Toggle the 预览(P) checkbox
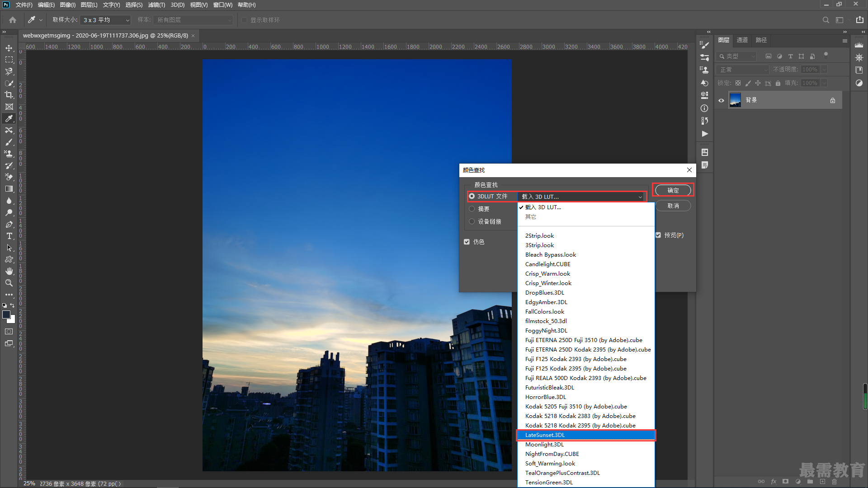 (x=658, y=235)
